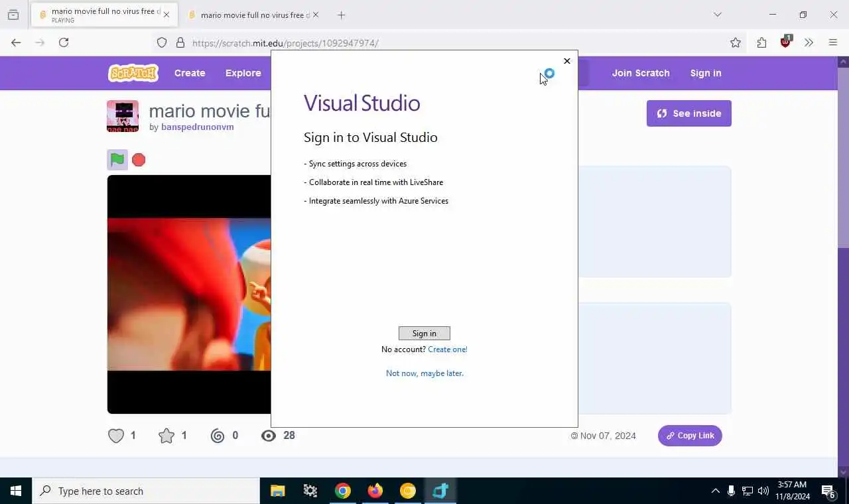
Task: Click the Firefox View icon left of tabs
Action: 13,15
